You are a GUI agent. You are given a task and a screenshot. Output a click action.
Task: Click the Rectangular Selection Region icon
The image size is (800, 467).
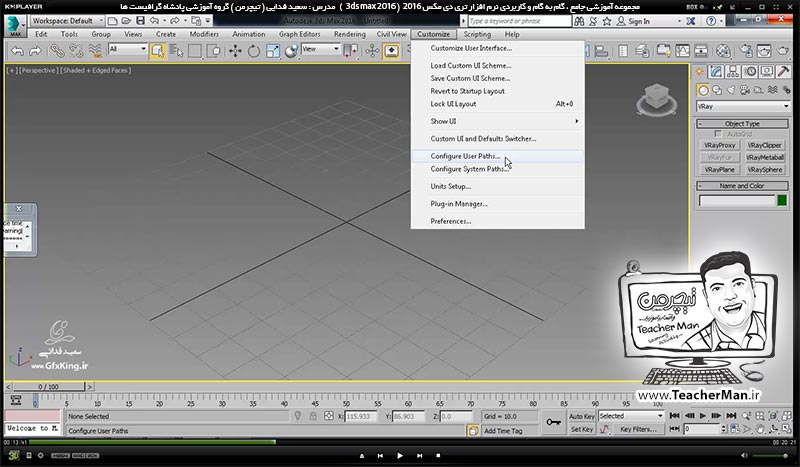[195, 51]
